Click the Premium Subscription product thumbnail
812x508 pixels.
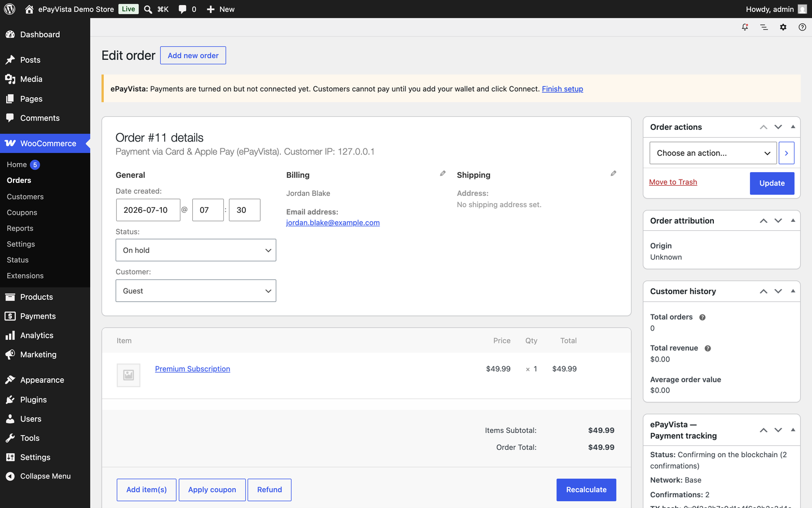[x=129, y=375]
